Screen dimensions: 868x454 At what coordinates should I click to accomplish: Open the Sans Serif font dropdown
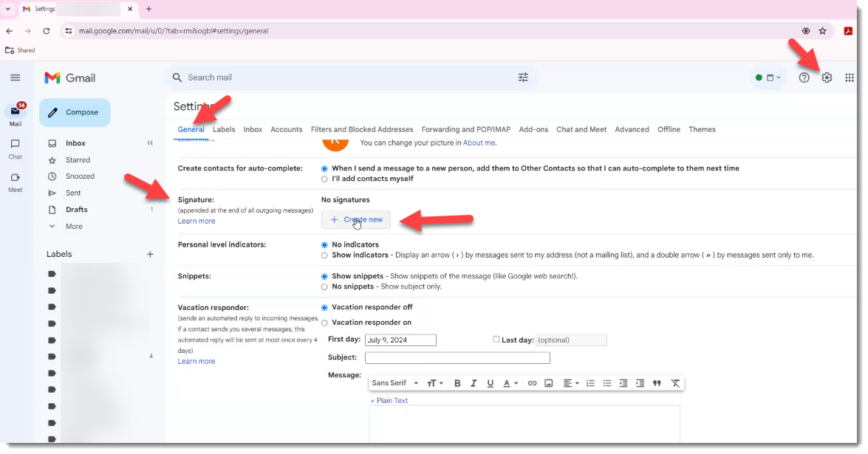click(x=394, y=383)
